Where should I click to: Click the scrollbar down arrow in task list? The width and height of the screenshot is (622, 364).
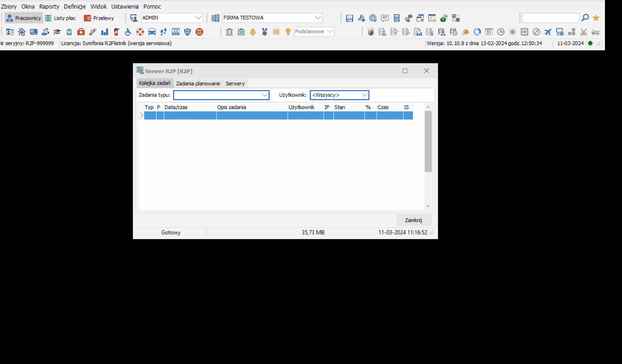click(x=428, y=206)
